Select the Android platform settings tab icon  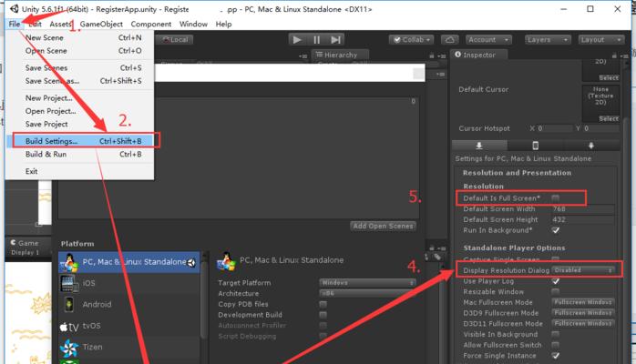coord(591,146)
